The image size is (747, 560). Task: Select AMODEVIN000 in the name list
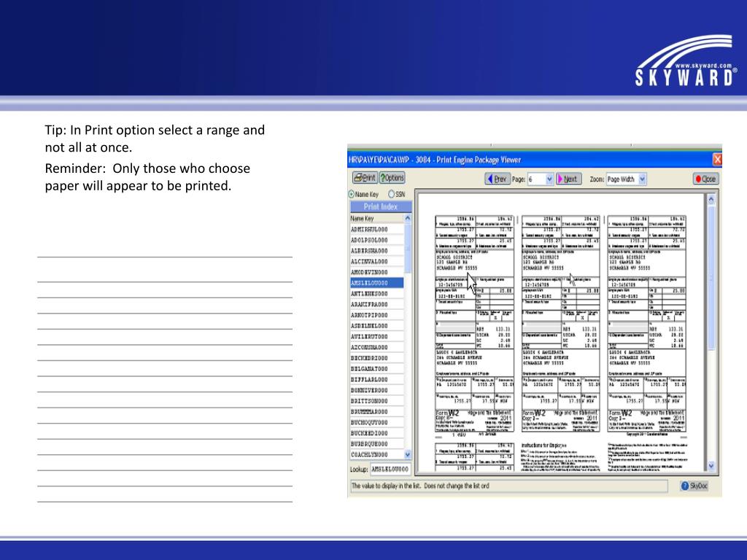pyautogui.click(x=377, y=272)
